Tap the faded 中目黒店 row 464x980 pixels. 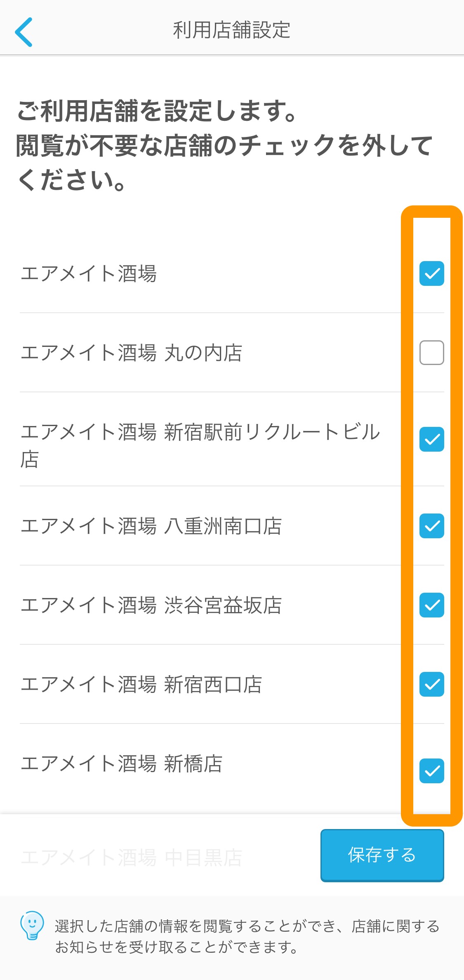[x=131, y=858]
